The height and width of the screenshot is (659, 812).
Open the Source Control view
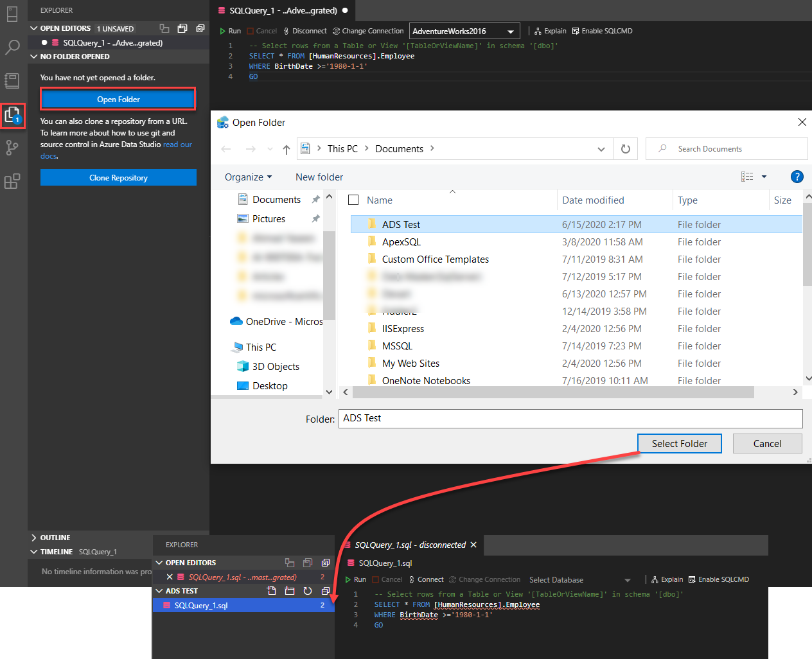(12, 148)
